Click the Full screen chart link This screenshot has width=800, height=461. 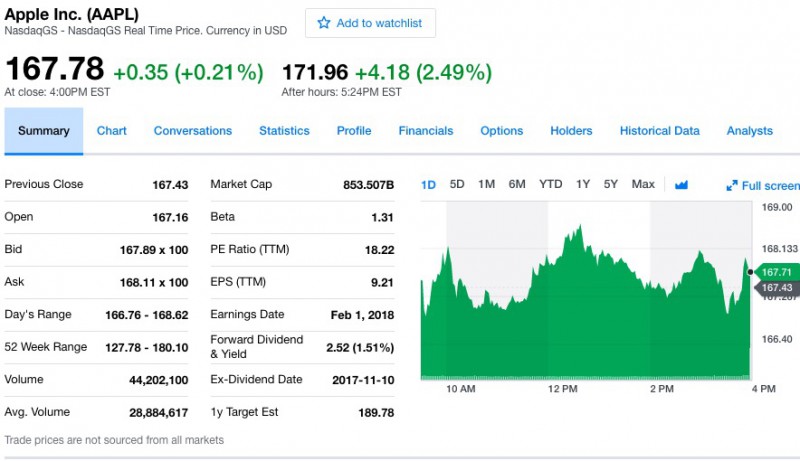click(x=769, y=186)
